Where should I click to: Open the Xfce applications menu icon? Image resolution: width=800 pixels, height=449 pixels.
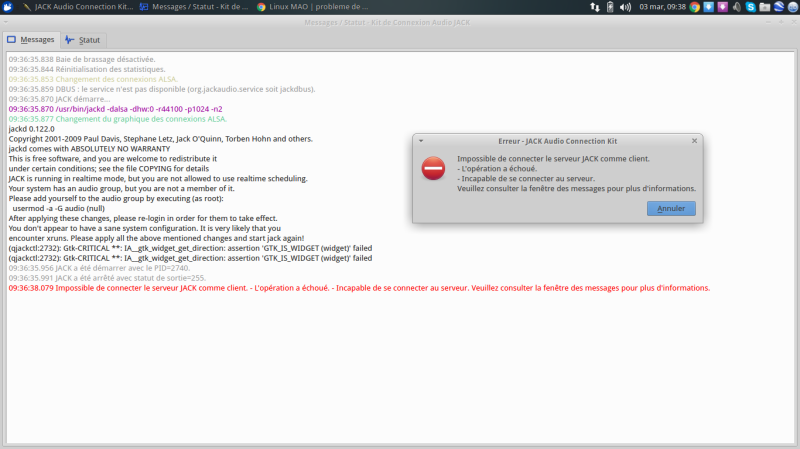point(7,7)
